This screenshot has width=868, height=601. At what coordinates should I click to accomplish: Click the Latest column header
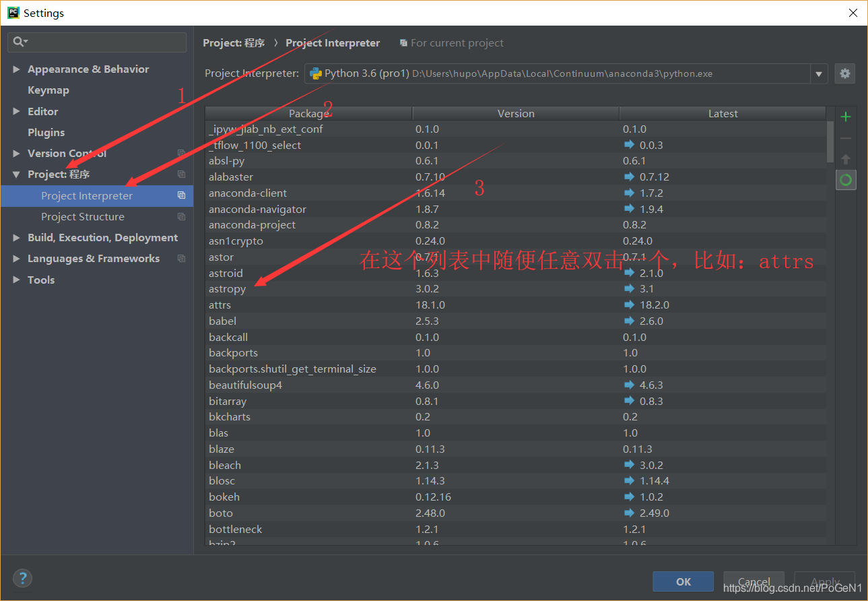tap(723, 113)
